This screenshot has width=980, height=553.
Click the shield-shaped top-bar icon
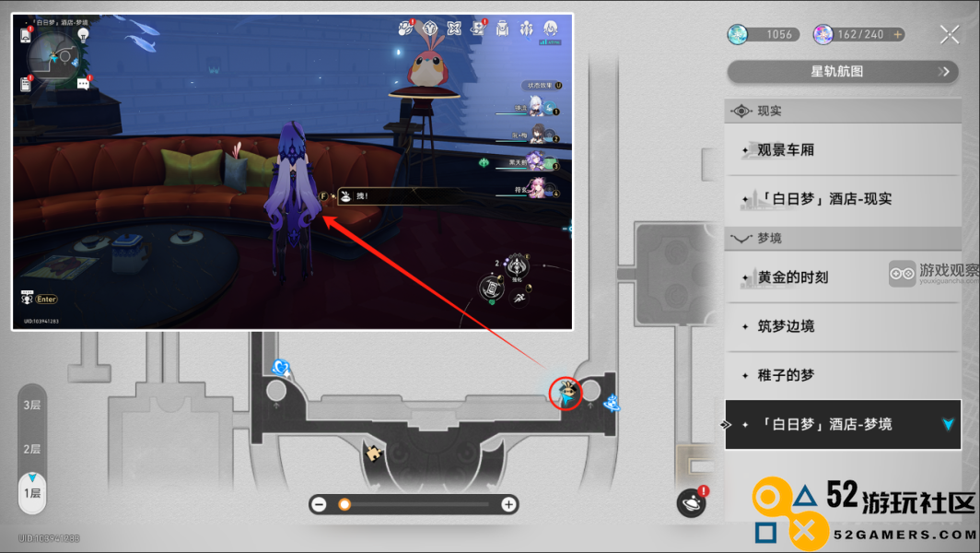[x=430, y=29]
